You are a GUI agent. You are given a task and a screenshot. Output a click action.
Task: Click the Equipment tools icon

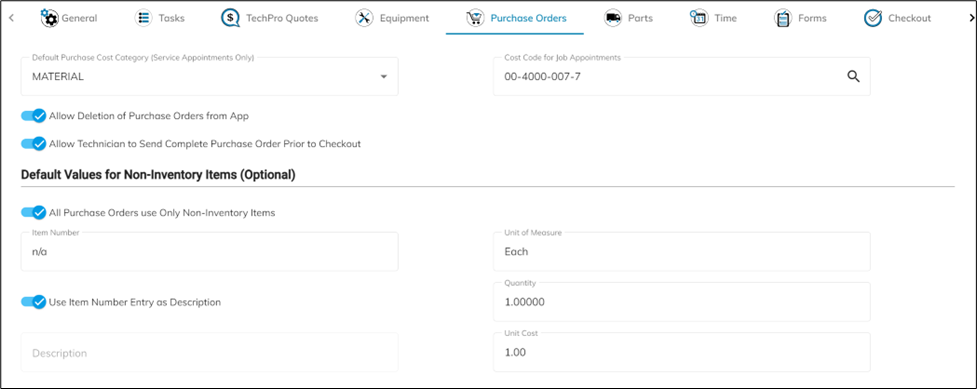click(365, 18)
